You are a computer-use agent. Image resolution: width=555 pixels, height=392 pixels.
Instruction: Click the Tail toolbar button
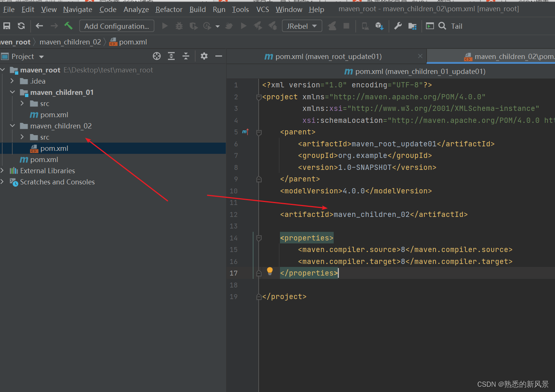(456, 26)
